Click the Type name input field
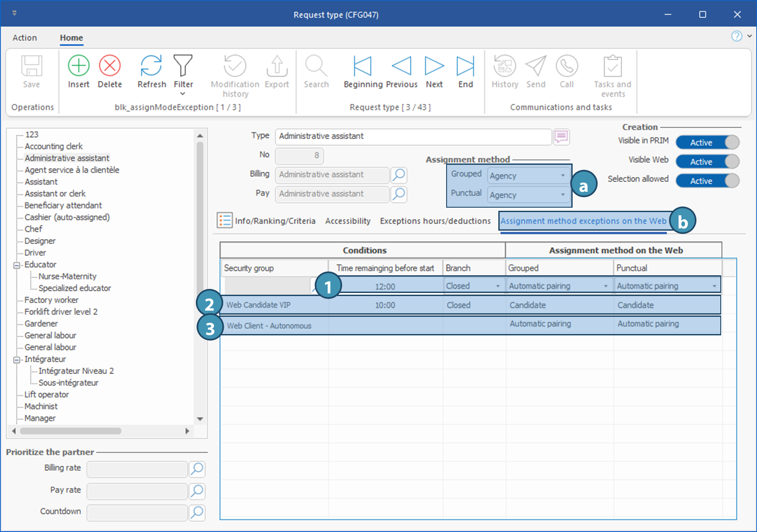 [x=413, y=137]
